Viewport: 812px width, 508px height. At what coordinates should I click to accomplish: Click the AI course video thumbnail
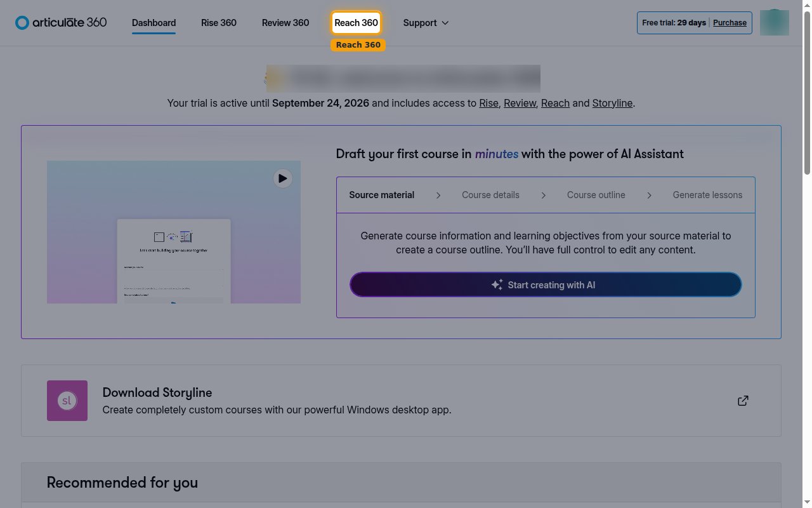tap(174, 232)
